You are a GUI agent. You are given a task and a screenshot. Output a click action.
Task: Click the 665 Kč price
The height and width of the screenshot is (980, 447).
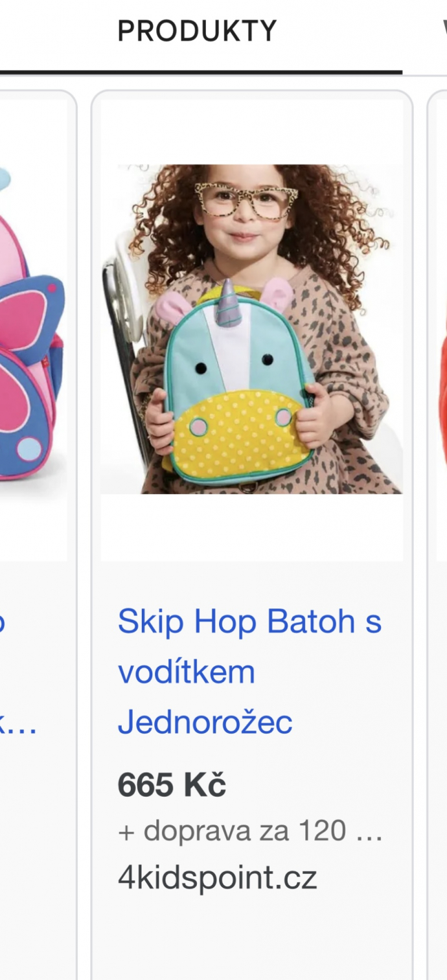click(172, 785)
